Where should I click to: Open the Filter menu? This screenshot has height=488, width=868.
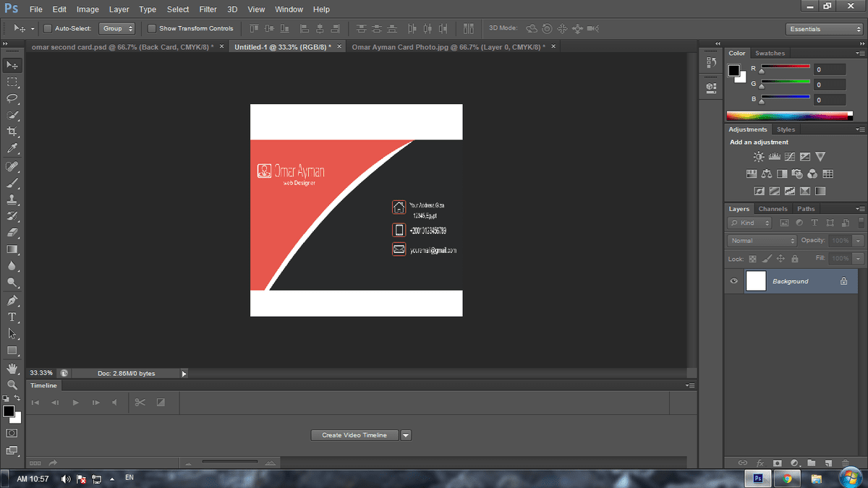[x=208, y=9]
